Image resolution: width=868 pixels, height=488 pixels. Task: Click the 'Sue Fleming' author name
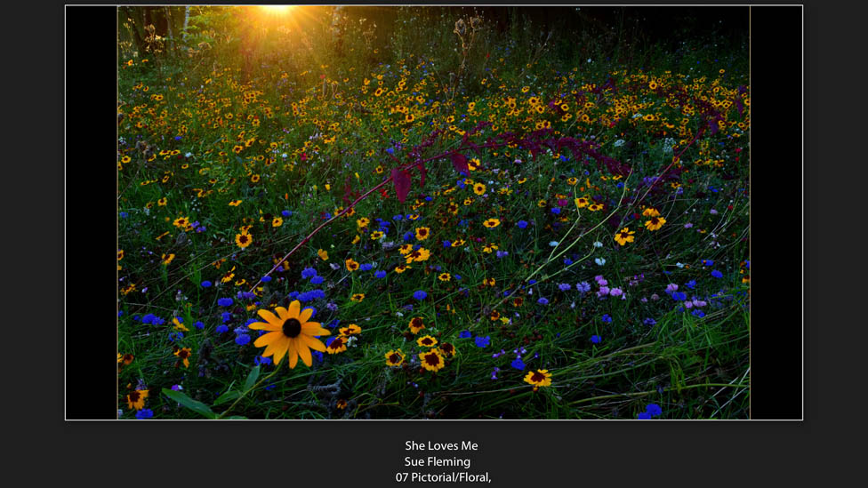coord(438,461)
